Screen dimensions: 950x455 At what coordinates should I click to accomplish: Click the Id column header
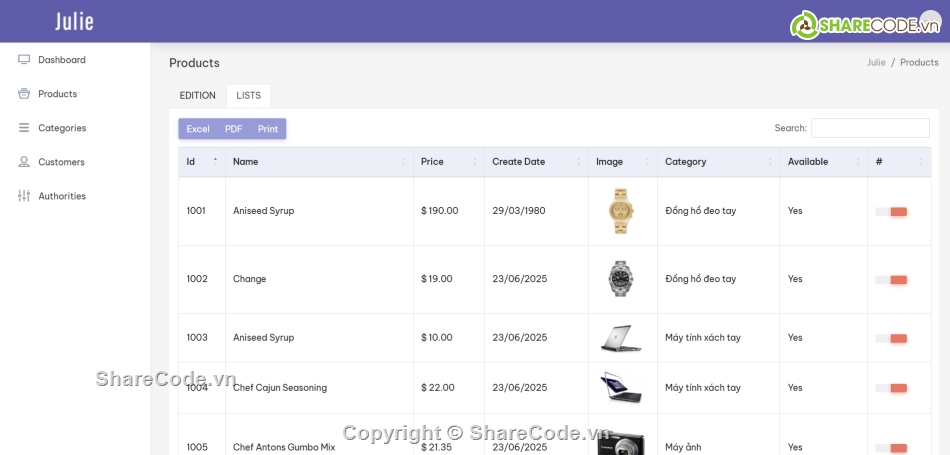(x=202, y=162)
